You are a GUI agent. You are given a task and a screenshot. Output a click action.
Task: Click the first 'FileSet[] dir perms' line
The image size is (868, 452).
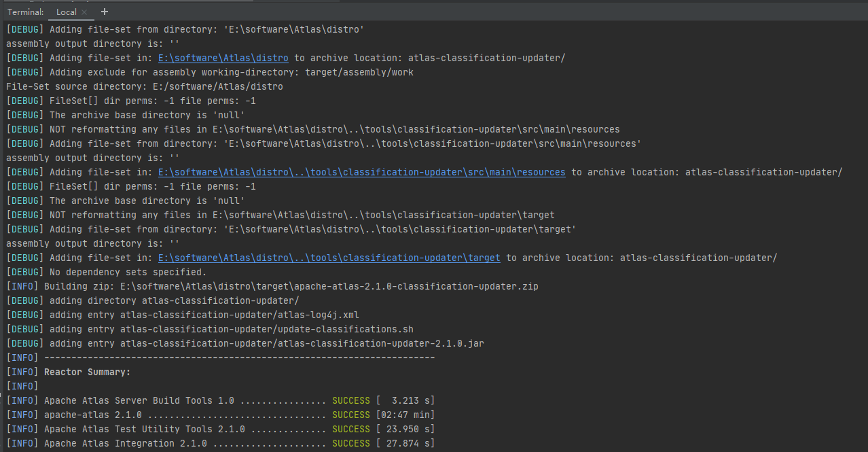pyautogui.click(x=131, y=101)
